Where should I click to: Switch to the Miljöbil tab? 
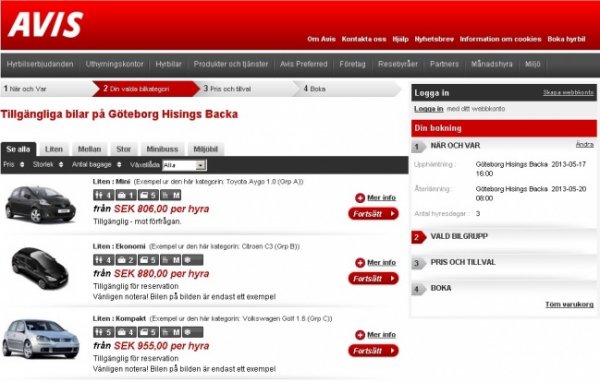tap(205, 149)
